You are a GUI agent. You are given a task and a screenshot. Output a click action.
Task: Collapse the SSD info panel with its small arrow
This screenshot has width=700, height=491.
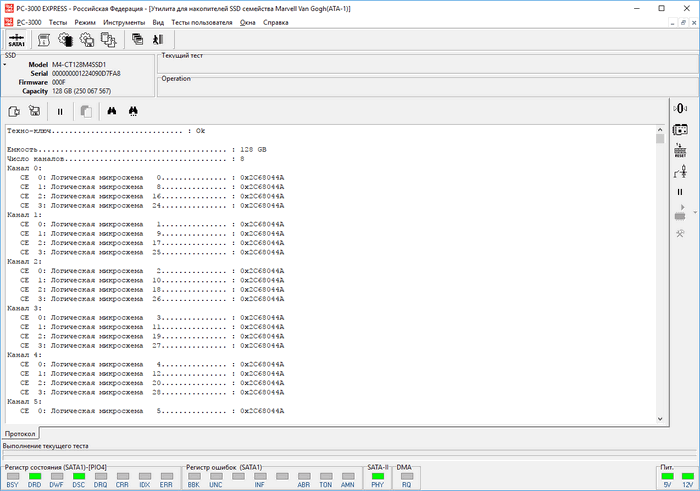point(4,64)
